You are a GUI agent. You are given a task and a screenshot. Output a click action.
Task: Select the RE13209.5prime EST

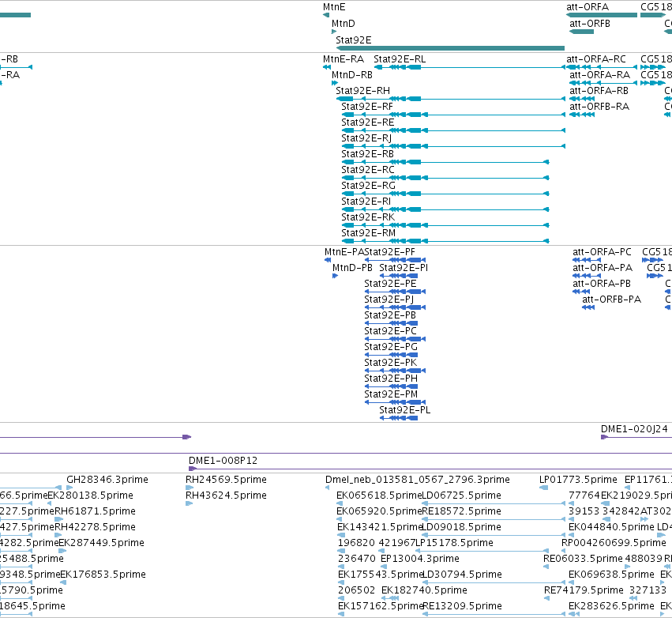[494, 614]
